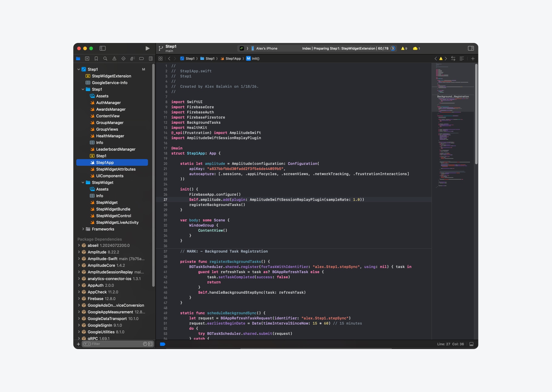Screen dimensions: 552x392
Task: Open the Find navigator magnifier tab
Action: click(x=105, y=59)
